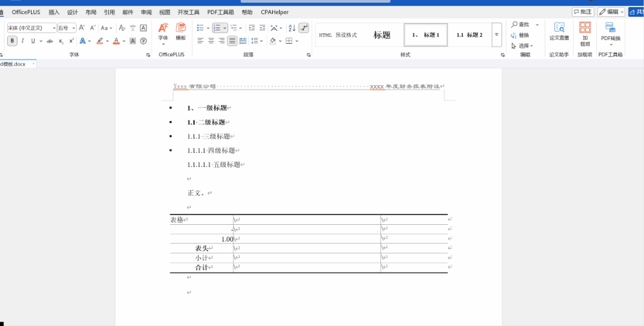644x326 pixels.
Task: Toggle Underline formatting button
Action: [x=33, y=41]
